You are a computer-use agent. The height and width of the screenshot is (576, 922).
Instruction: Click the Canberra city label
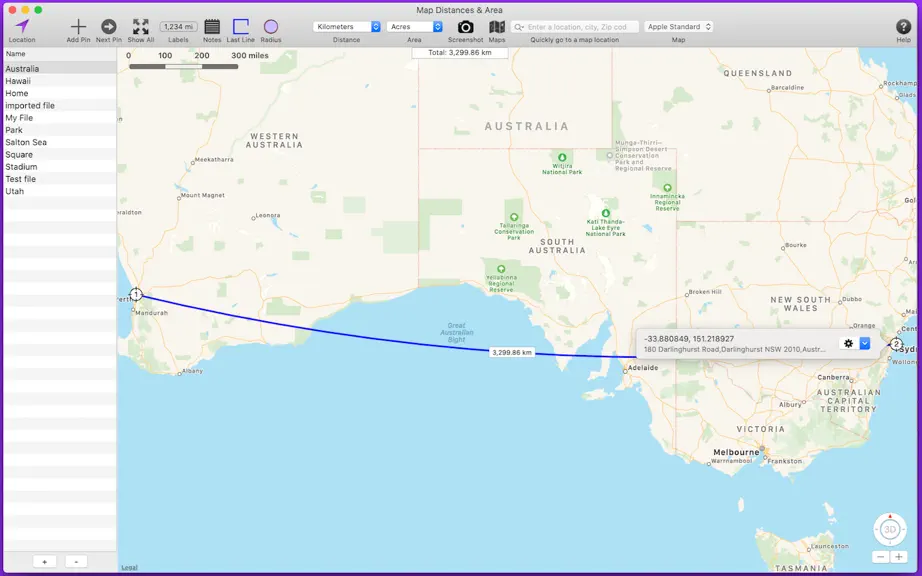click(833, 377)
